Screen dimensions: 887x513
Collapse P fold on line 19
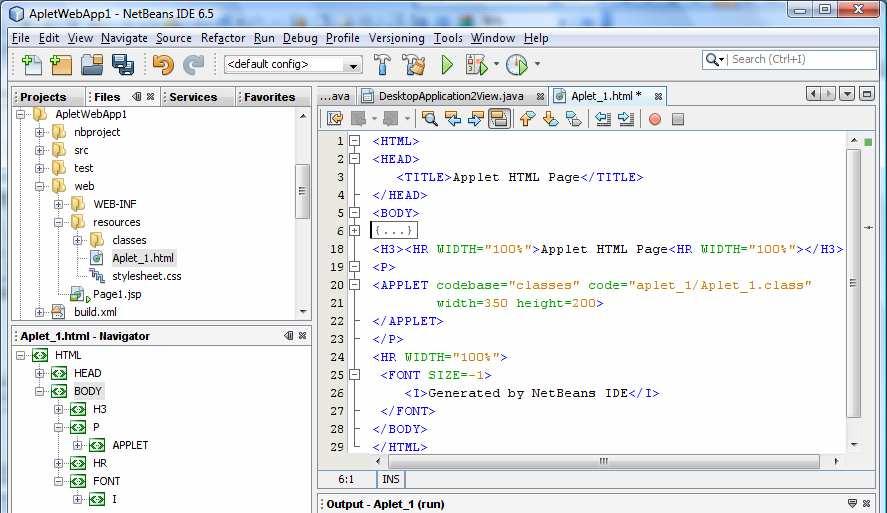(x=355, y=266)
